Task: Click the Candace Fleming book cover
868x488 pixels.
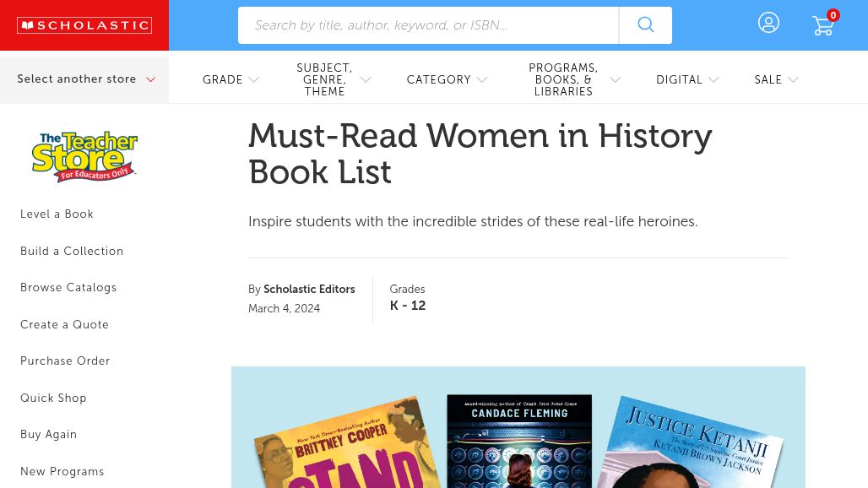Action: point(518,443)
